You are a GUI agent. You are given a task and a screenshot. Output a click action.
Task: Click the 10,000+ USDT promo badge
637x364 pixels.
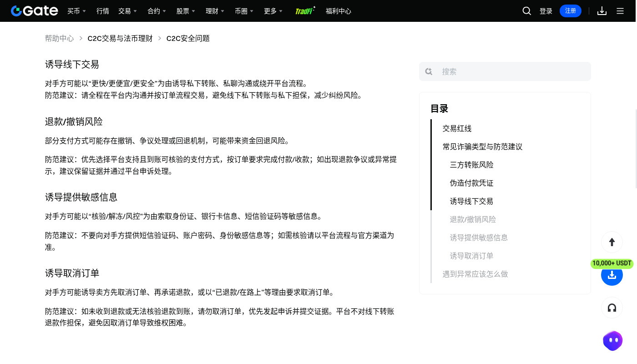(612, 263)
